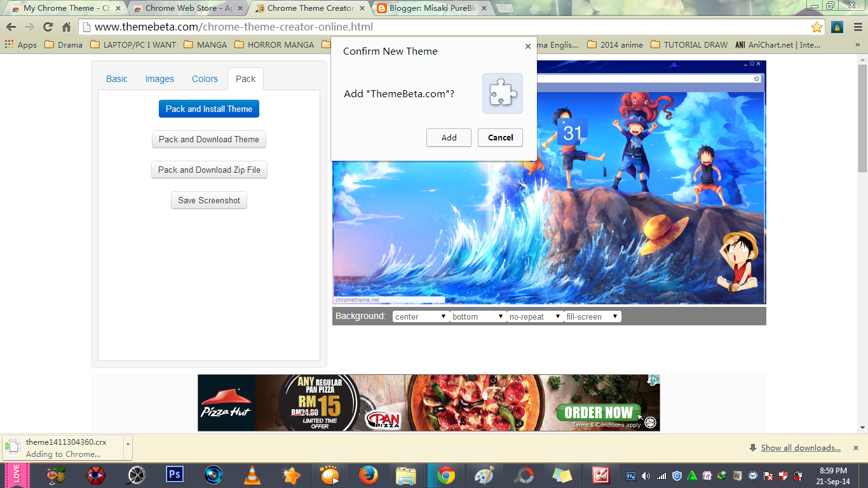Go back with the browser back arrow
868x488 pixels.
[11, 27]
